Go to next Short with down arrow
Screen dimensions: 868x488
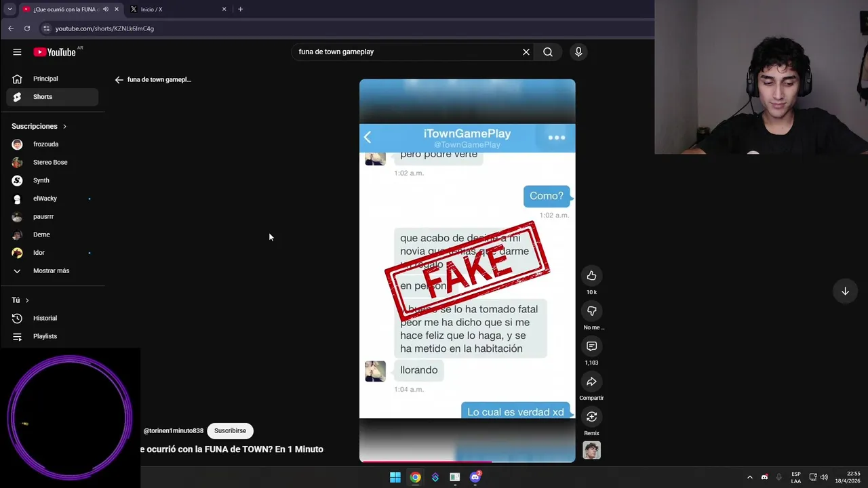845,291
